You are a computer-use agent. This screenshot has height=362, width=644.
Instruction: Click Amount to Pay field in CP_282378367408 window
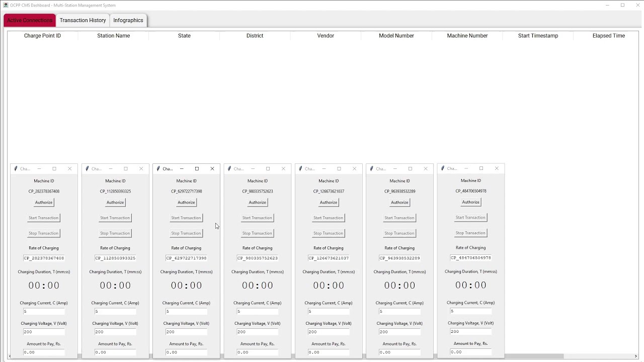pos(44,352)
